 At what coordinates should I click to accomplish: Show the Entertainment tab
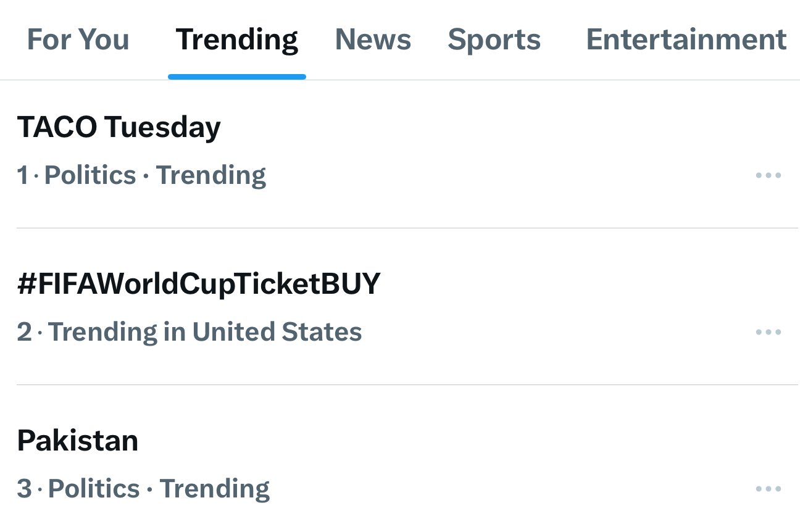pyautogui.click(x=686, y=40)
